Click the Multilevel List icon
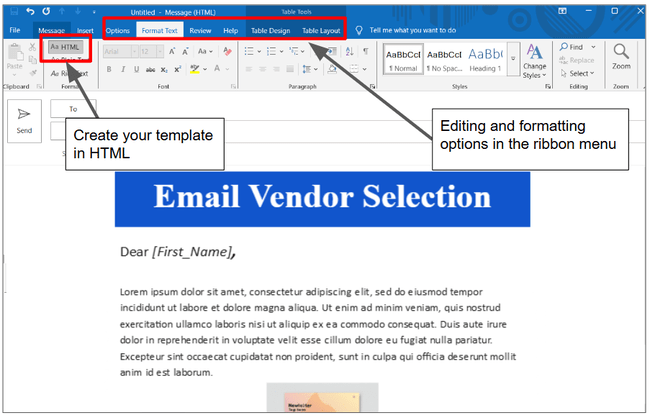 click(293, 51)
